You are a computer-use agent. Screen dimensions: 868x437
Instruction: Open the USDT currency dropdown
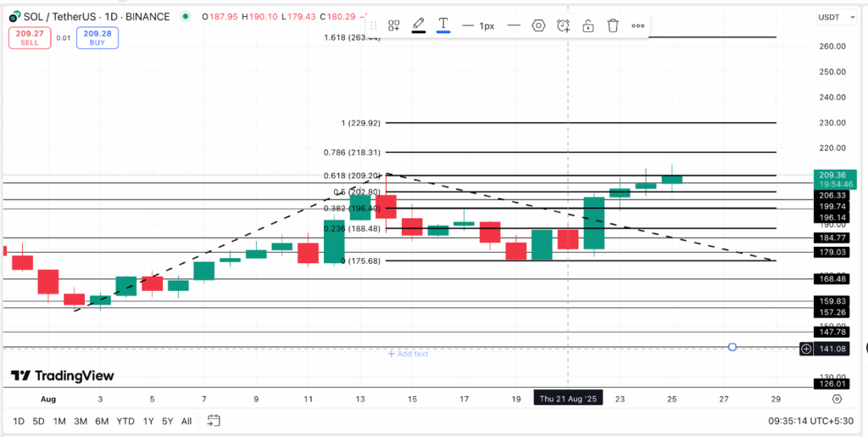836,17
